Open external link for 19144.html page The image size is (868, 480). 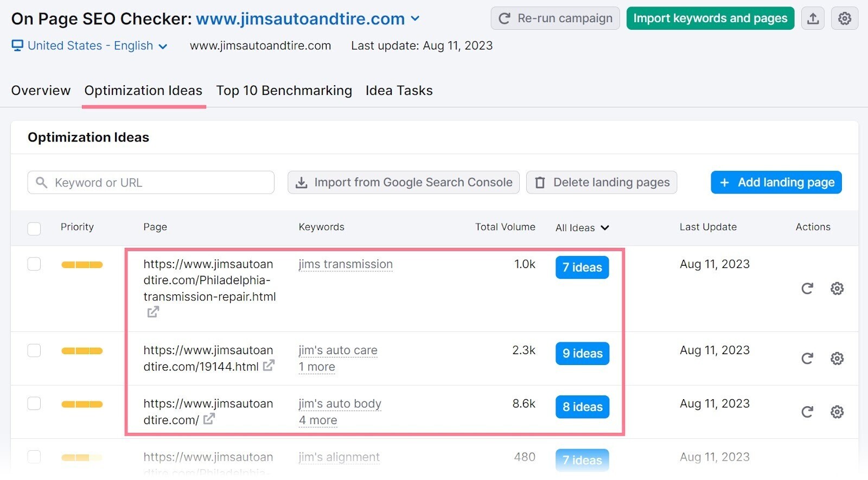pyautogui.click(x=269, y=366)
